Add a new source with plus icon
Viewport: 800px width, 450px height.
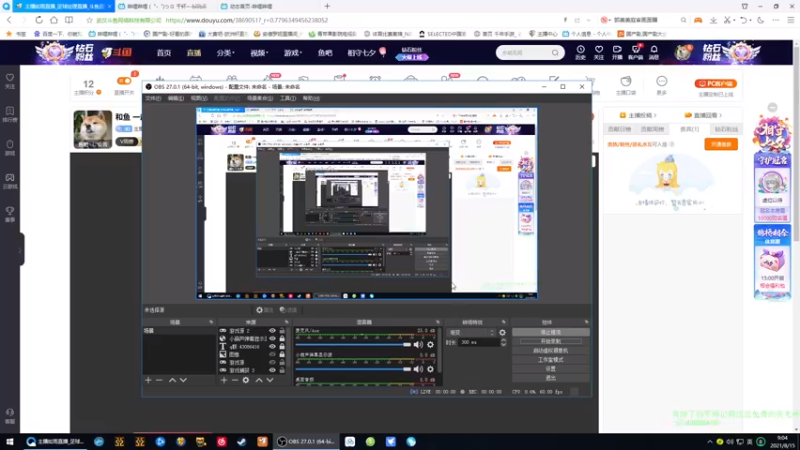pos(223,380)
